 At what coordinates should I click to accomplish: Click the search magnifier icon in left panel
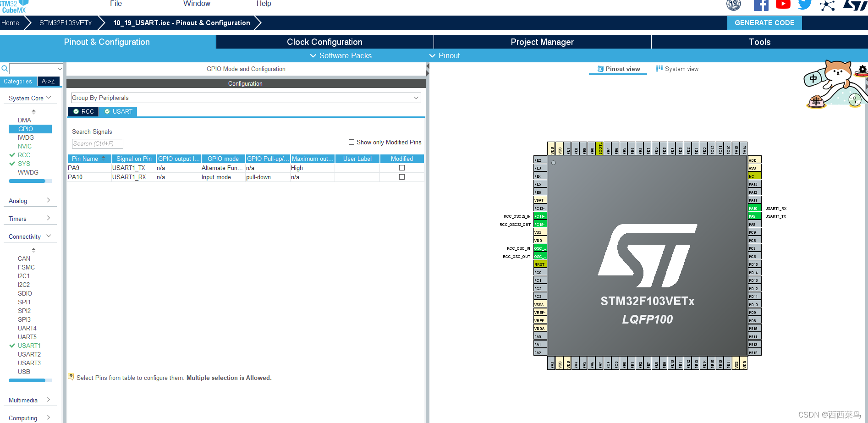[x=5, y=68]
